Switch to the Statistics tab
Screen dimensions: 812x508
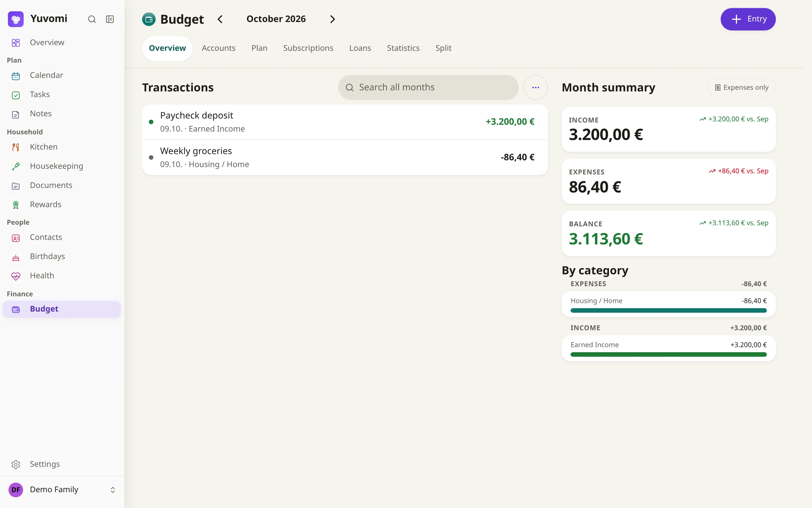tap(403, 48)
